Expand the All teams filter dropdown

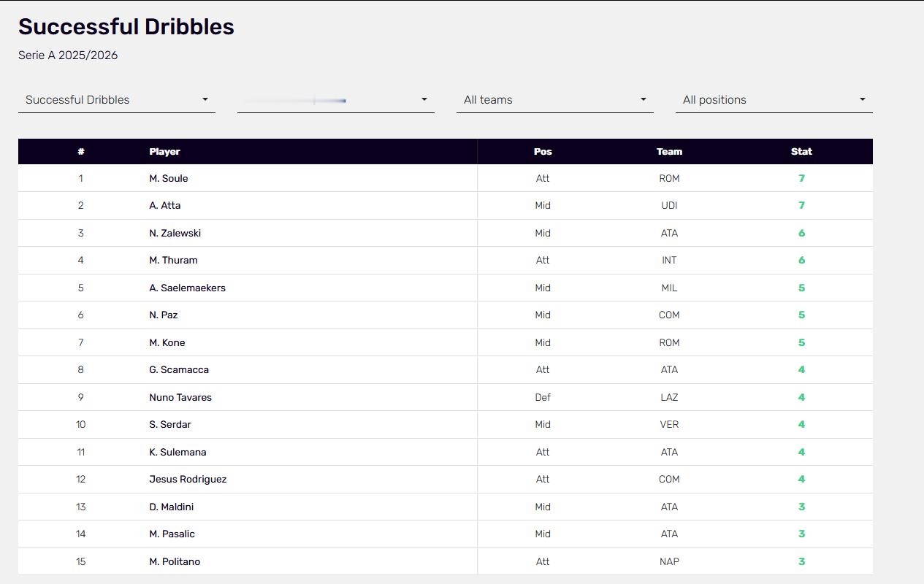tap(555, 100)
